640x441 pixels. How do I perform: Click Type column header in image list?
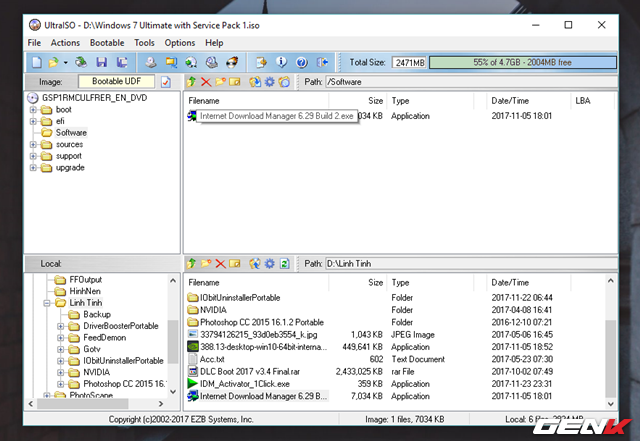(431, 101)
